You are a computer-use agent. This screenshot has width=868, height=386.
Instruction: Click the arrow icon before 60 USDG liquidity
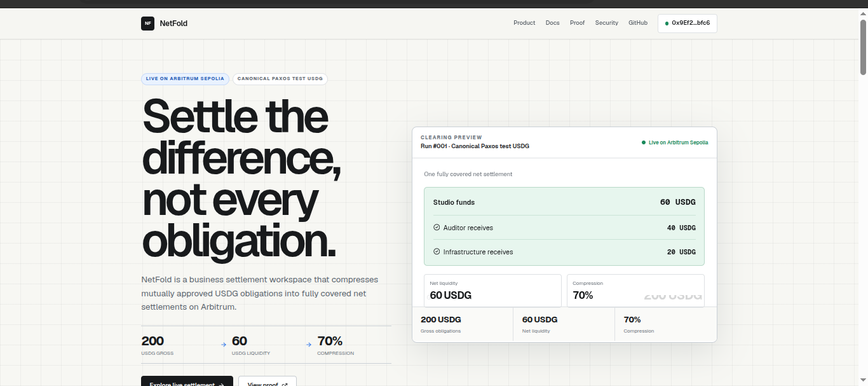coord(224,345)
